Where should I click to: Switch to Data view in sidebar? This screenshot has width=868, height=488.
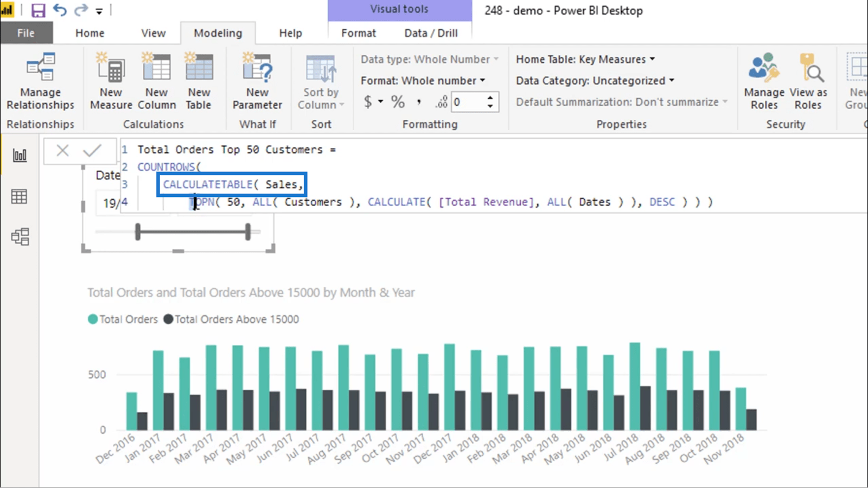pyautogui.click(x=20, y=196)
